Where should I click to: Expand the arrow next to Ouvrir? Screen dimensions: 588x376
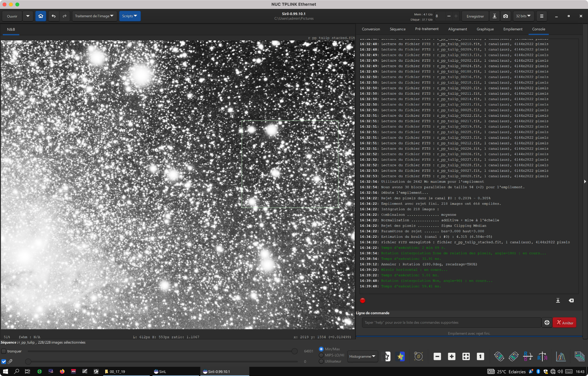point(28,16)
